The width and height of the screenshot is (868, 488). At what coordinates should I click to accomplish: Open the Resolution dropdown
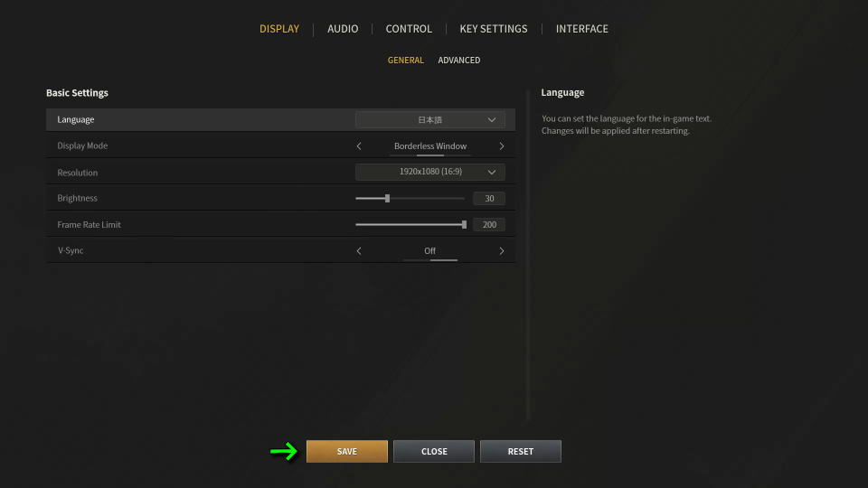(x=430, y=172)
